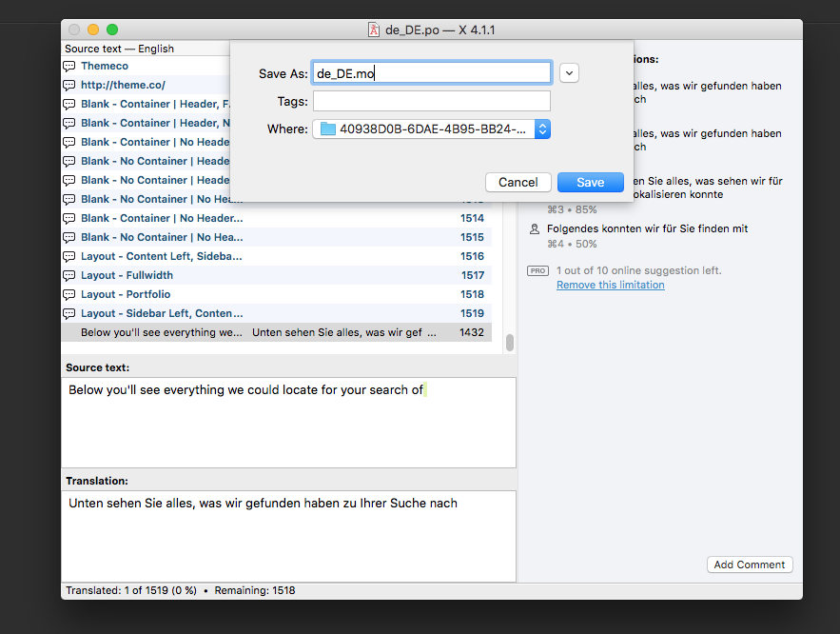Click the Save button in the dialog
Viewport: 840px width, 634px height.
coord(591,182)
